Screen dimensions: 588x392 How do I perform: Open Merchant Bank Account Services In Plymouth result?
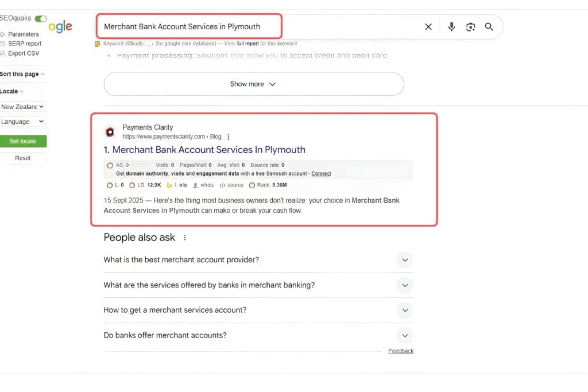[208, 150]
